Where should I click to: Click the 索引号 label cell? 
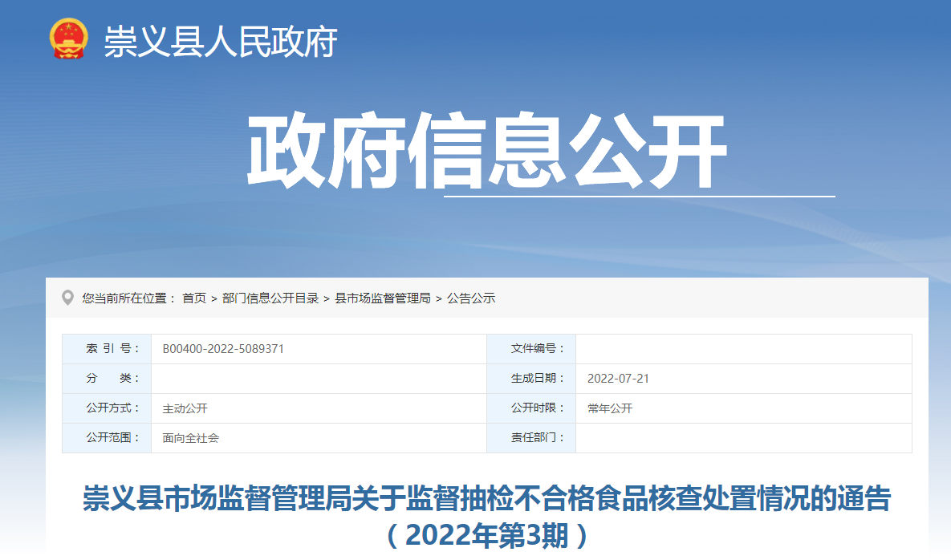(107, 349)
